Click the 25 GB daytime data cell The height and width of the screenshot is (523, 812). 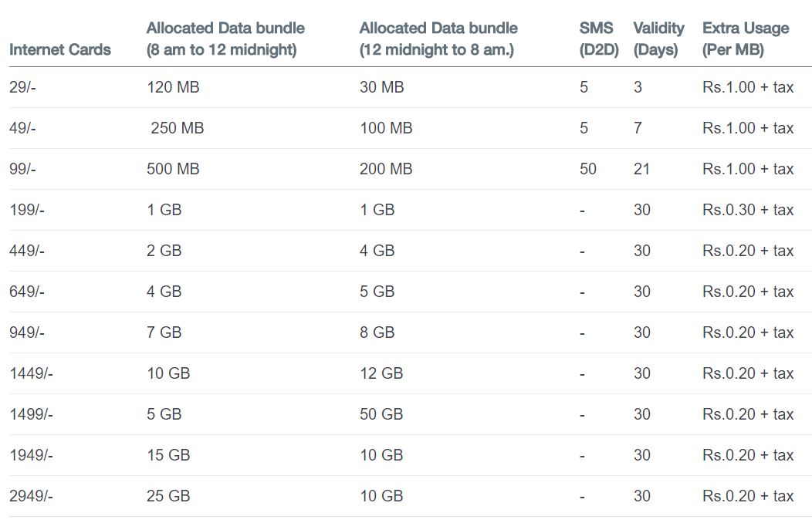tap(168, 495)
